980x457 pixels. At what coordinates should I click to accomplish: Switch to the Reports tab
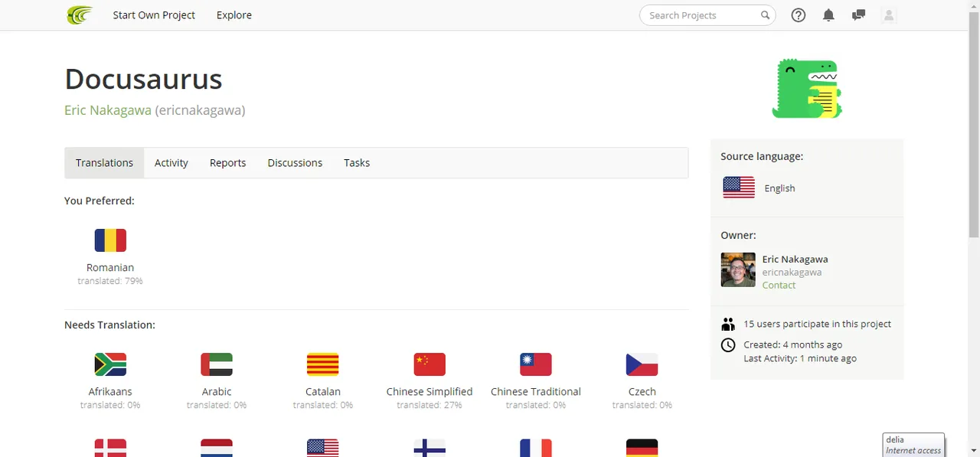point(228,163)
